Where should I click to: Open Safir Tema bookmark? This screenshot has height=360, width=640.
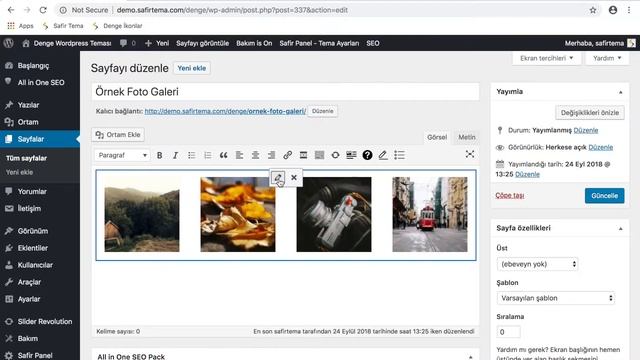pos(63,26)
